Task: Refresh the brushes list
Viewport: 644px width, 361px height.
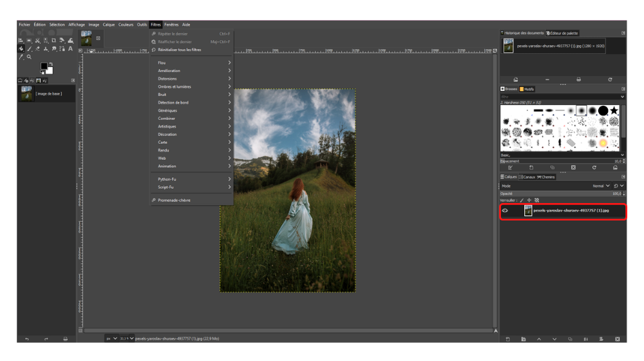Action: [x=594, y=168]
